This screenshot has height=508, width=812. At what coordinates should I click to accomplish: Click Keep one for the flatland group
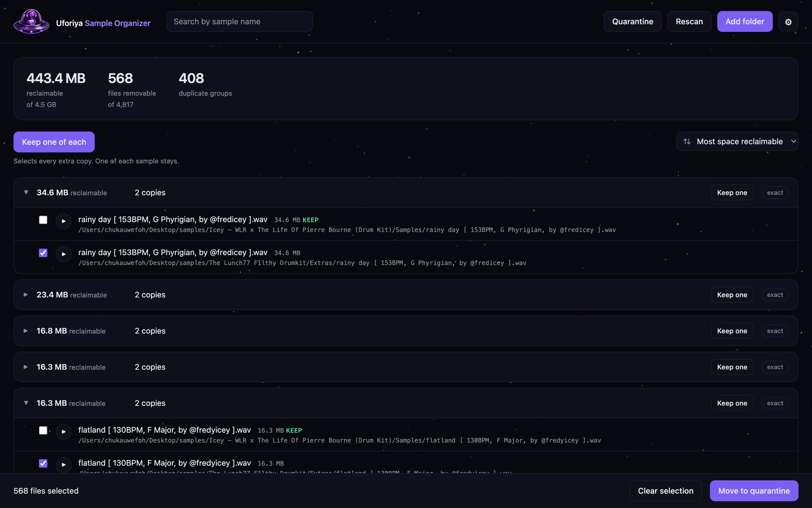point(732,403)
